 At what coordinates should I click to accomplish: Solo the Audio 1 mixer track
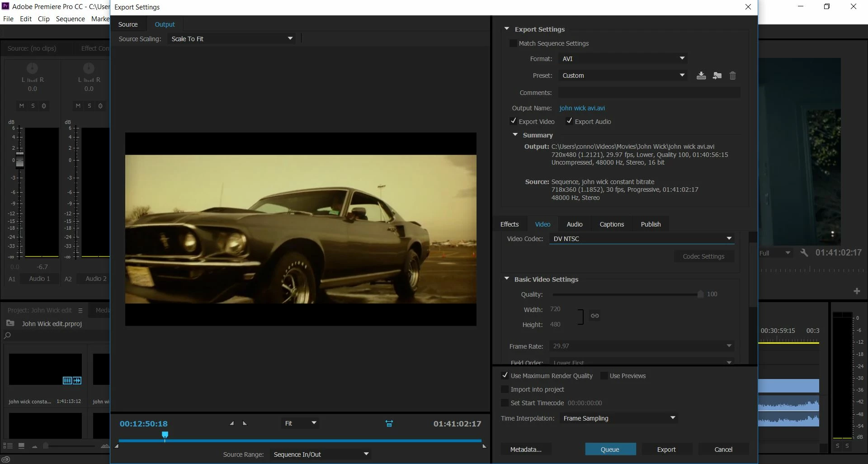pos(33,106)
